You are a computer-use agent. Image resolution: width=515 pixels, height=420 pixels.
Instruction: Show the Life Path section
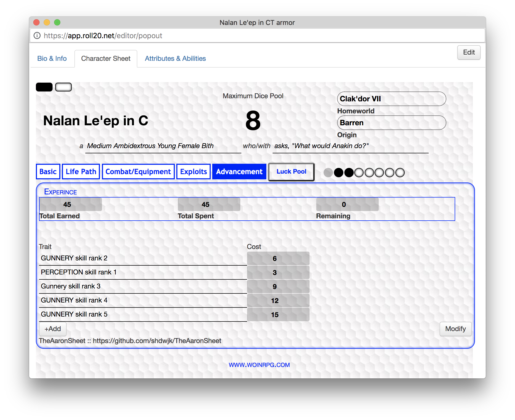(x=81, y=172)
